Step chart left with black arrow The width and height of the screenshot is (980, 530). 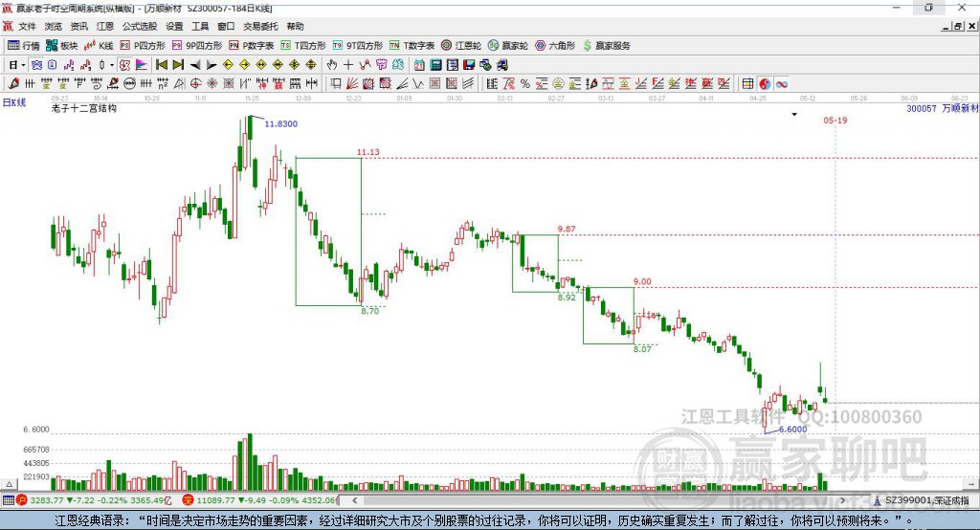pos(195,65)
